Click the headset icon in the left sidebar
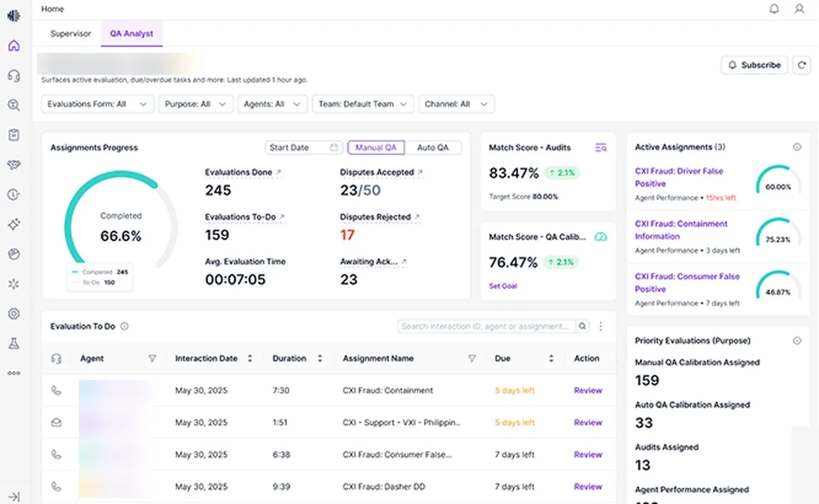Viewport: 819px width, 504px height. tap(14, 76)
